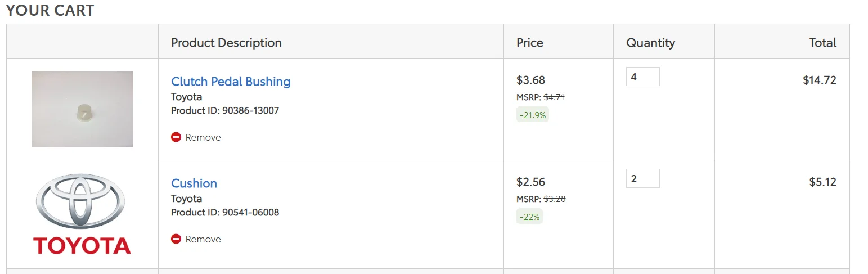The image size is (868, 274).
Task: Click the Remove text under Clutch Pedal Bushing
Action: coord(203,137)
